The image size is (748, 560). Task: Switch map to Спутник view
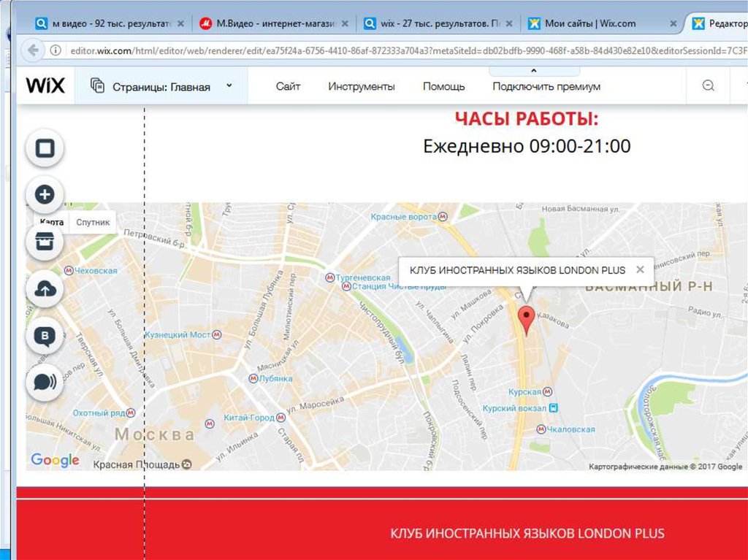coord(93,222)
